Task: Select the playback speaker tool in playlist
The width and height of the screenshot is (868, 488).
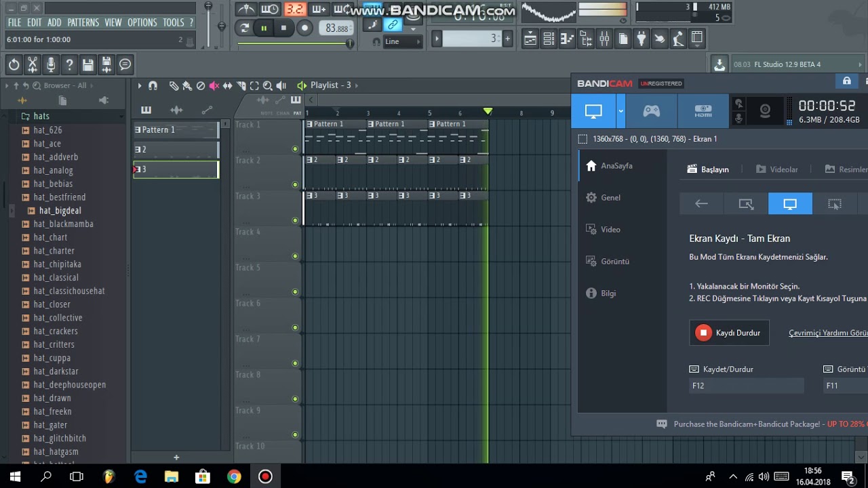Action: click(281, 85)
